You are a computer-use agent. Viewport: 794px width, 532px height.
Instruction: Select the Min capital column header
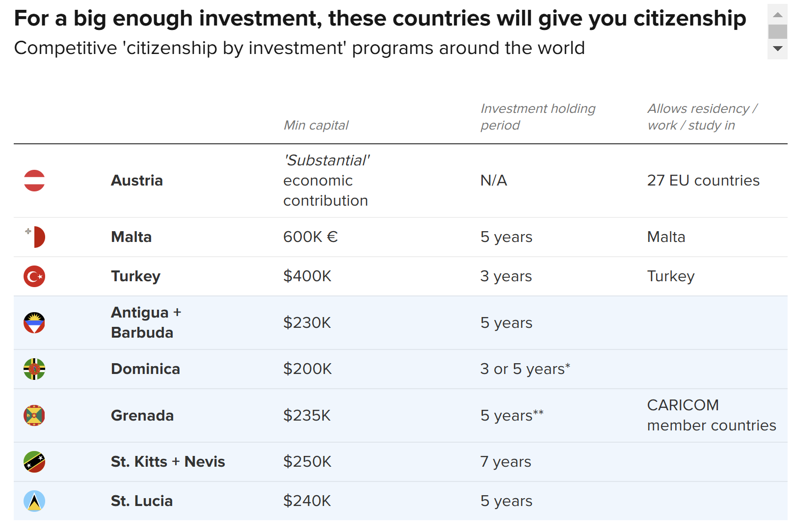tap(316, 125)
